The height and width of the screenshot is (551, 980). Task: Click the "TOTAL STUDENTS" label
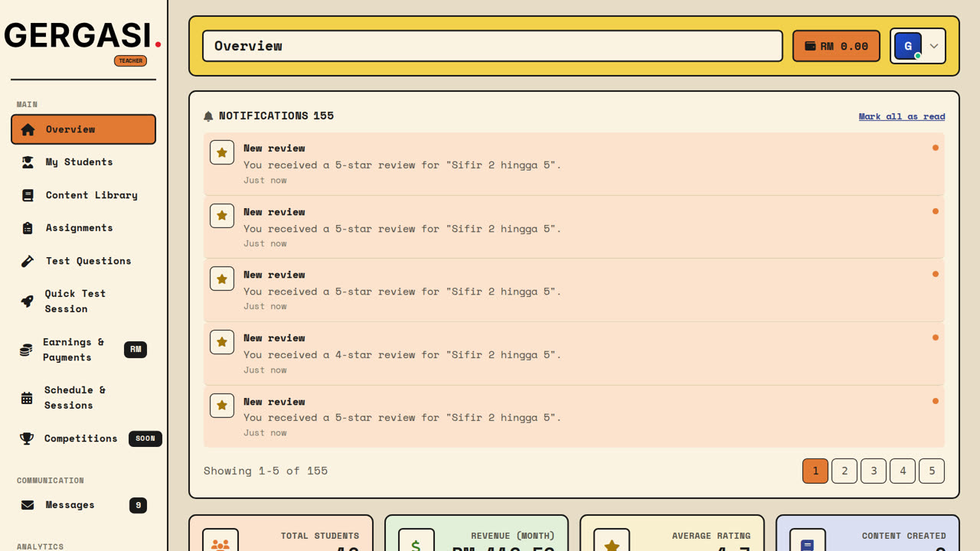[320, 536]
